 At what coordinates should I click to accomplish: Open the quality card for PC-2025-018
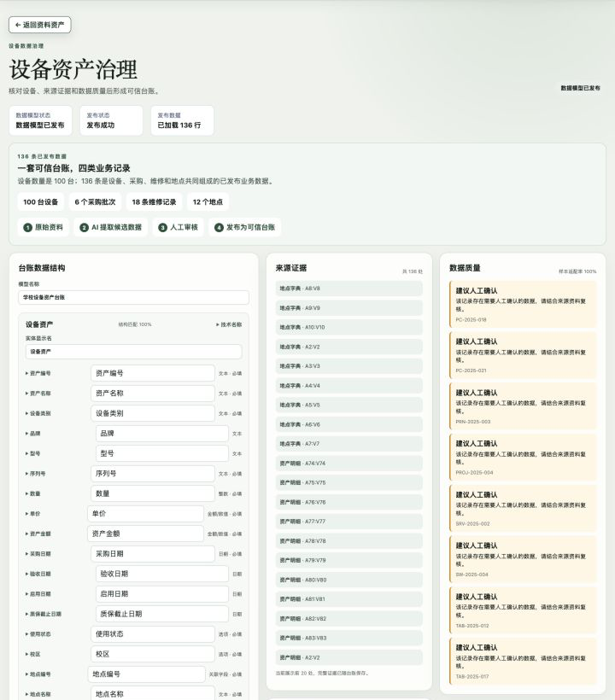tap(523, 305)
